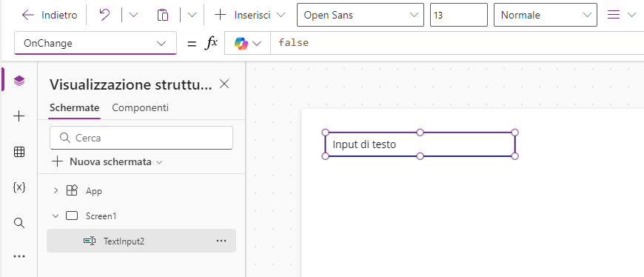Click the text alignment lines icon
This screenshot has height=277, width=644.
coord(614,16)
